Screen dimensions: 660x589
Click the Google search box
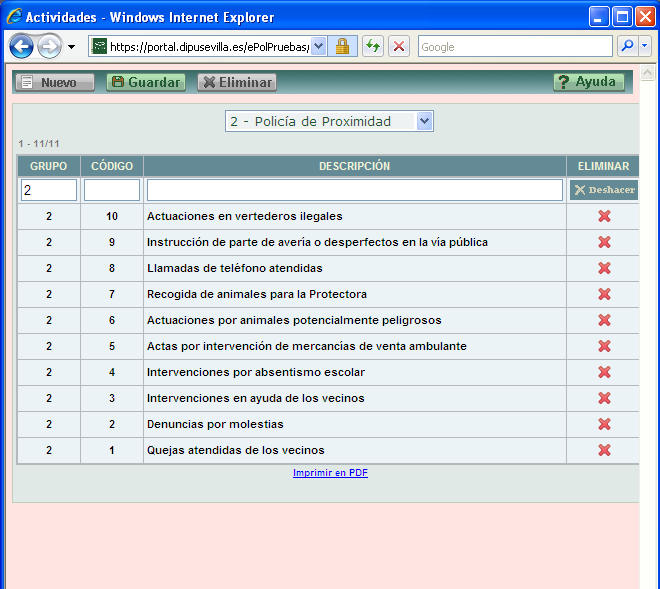pyautogui.click(x=515, y=46)
